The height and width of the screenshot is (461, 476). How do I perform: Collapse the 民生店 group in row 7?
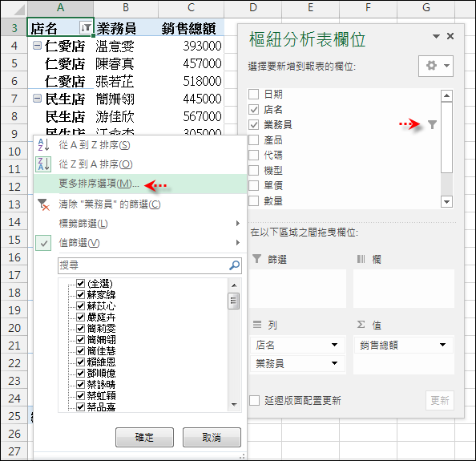click(x=37, y=99)
